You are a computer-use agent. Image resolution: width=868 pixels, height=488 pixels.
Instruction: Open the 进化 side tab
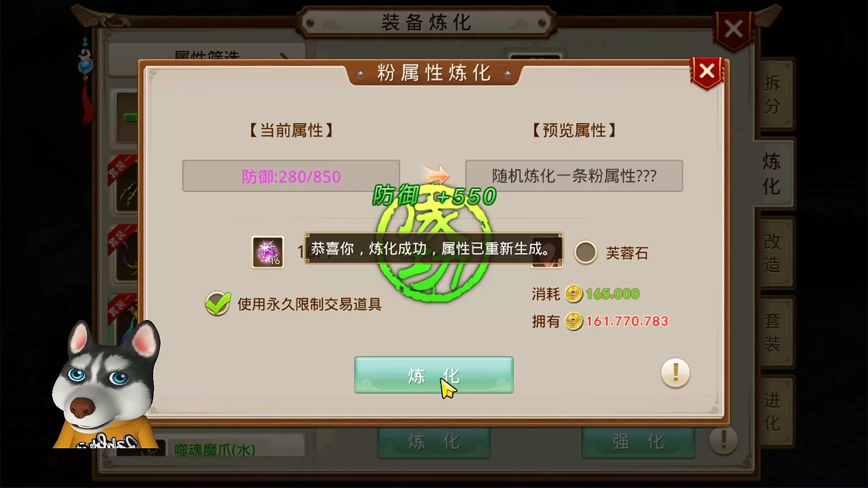pyautogui.click(x=773, y=411)
